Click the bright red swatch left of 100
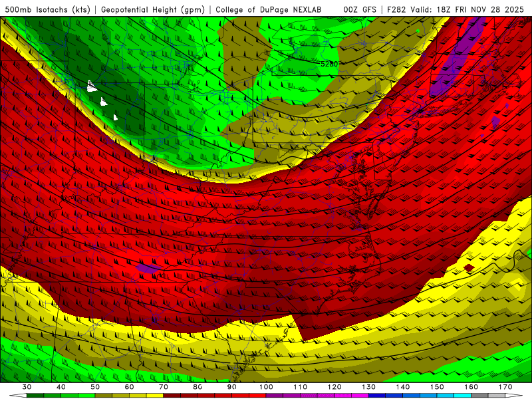The height and width of the screenshot is (399, 532). click(x=257, y=396)
